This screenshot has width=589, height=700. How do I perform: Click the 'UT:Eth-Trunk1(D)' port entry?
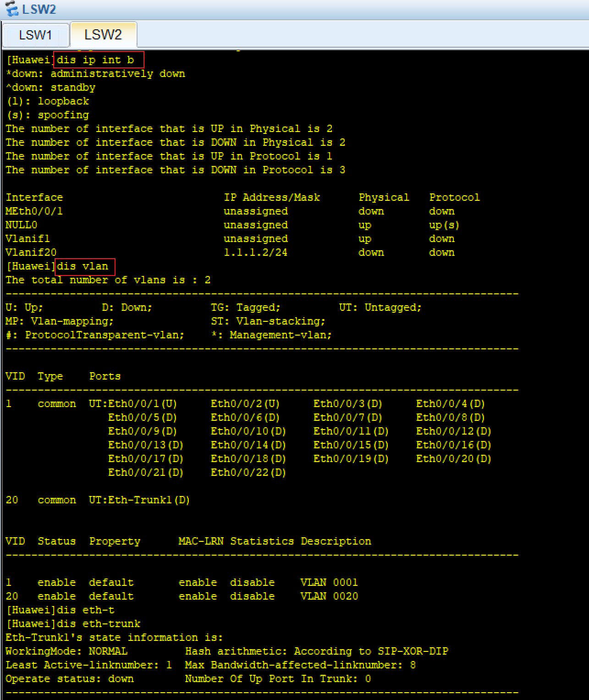click(139, 500)
